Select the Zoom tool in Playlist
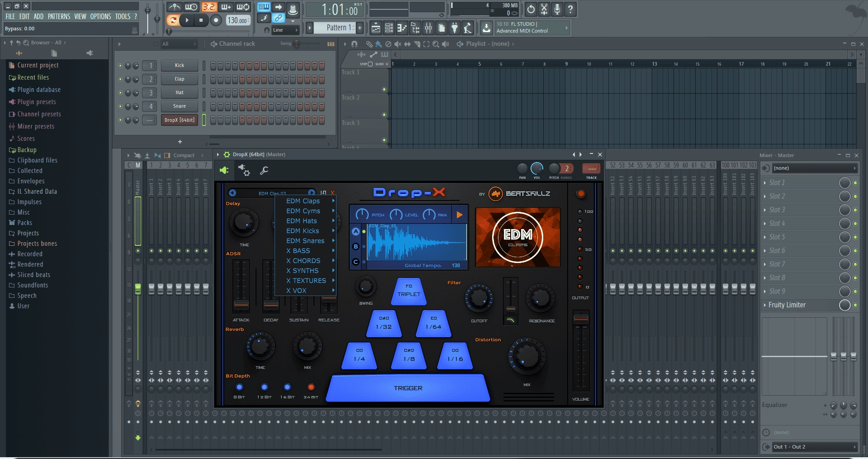 tap(436, 44)
